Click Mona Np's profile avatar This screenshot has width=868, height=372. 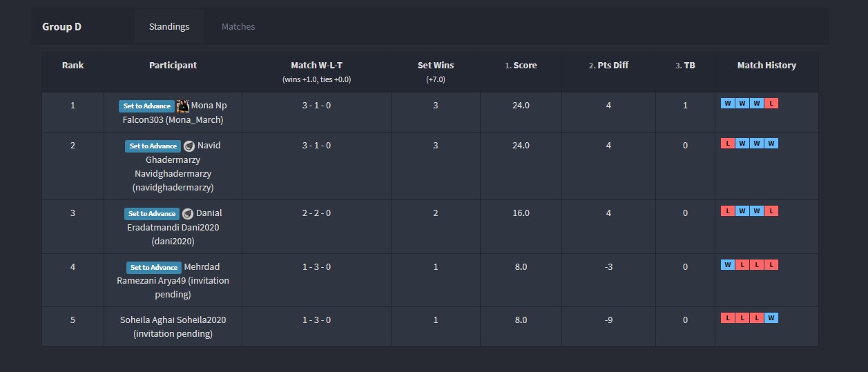pyautogui.click(x=183, y=106)
